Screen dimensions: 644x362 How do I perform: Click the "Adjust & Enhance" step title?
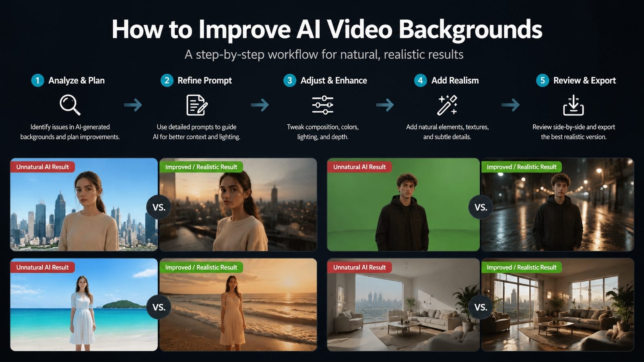pyautogui.click(x=334, y=80)
